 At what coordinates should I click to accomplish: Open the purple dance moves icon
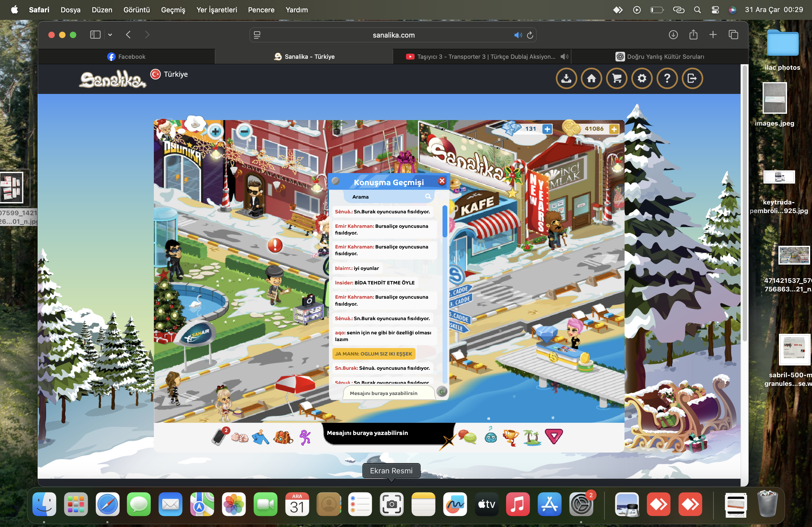click(x=305, y=437)
